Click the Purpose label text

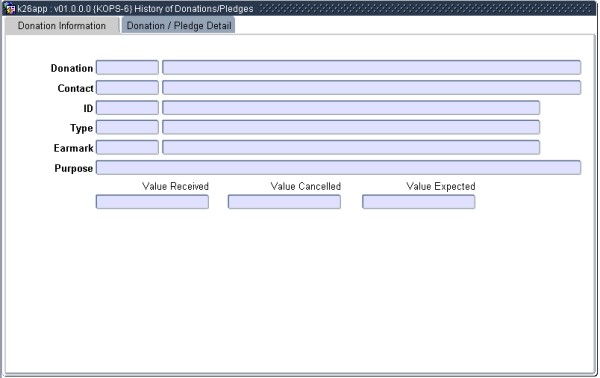[x=73, y=168]
